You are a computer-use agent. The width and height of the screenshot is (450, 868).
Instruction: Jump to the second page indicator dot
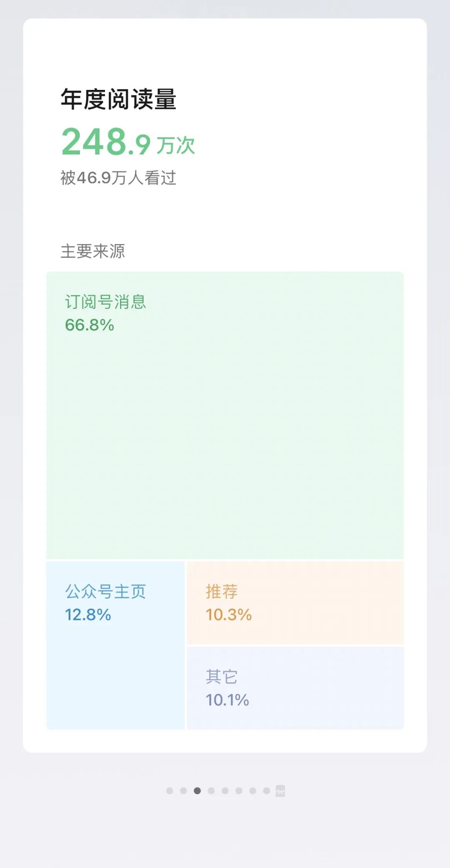pos(183,791)
